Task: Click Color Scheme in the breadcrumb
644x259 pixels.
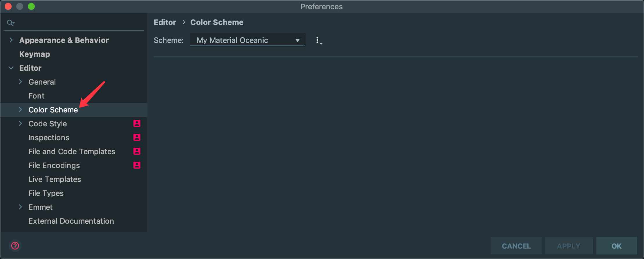Action: 217,22
